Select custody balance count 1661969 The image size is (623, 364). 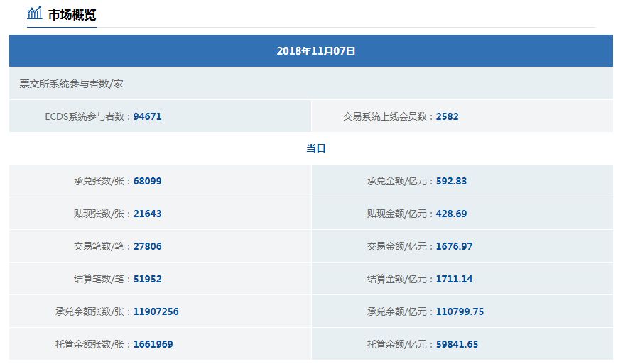153,344
